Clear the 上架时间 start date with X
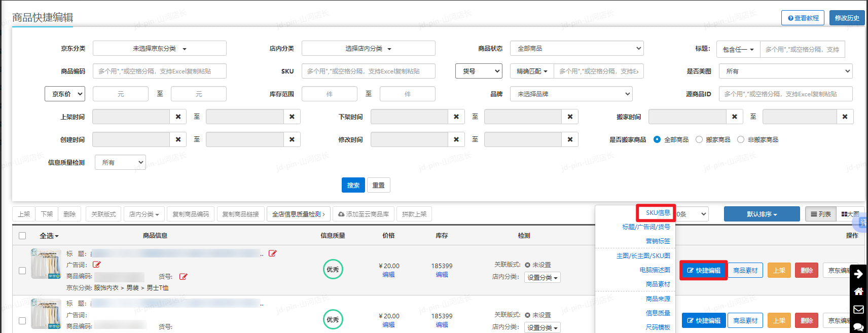The width and height of the screenshot is (868, 333). coord(178,117)
